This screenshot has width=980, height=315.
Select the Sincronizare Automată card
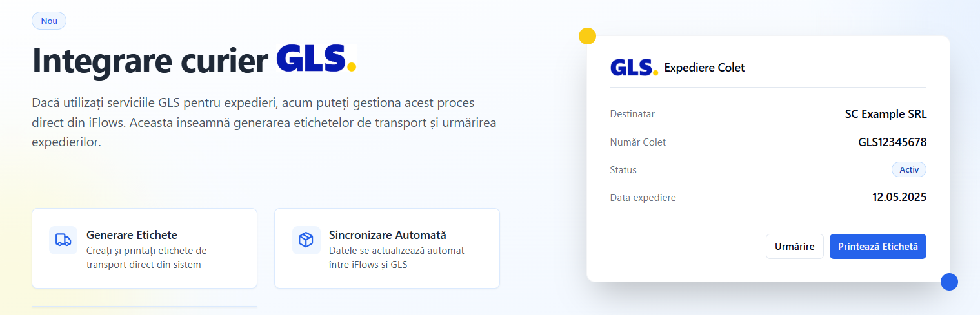click(x=387, y=248)
